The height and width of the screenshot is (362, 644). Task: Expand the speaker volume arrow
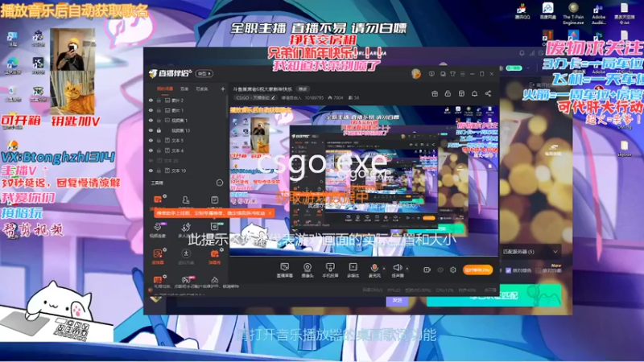tap(407, 269)
